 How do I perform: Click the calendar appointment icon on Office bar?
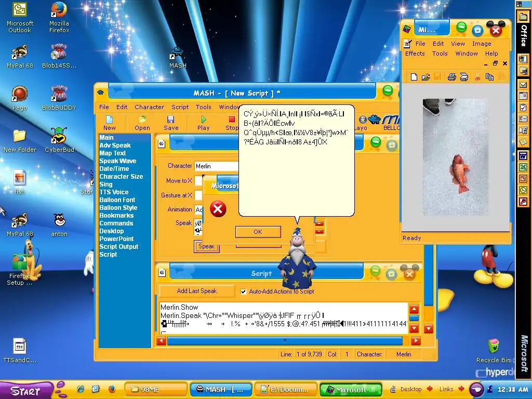tap(523, 96)
